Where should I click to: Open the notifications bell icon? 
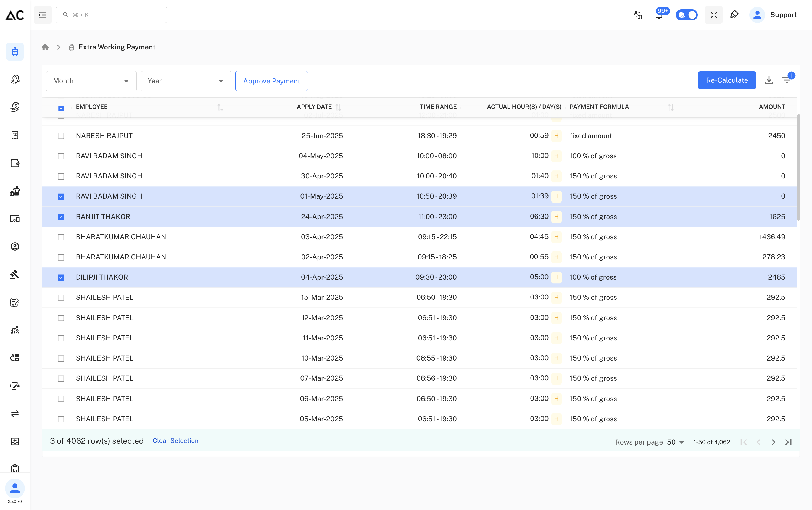[659, 15]
